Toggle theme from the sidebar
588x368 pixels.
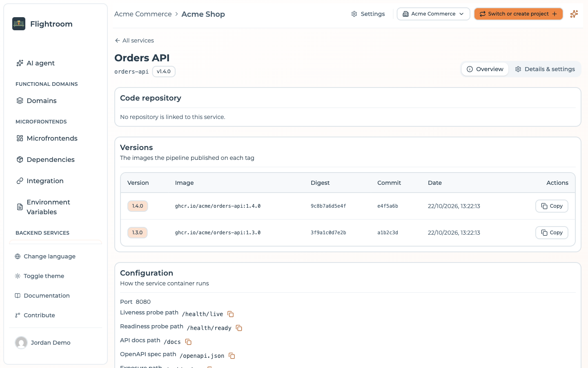pyautogui.click(x=39, y=276)
